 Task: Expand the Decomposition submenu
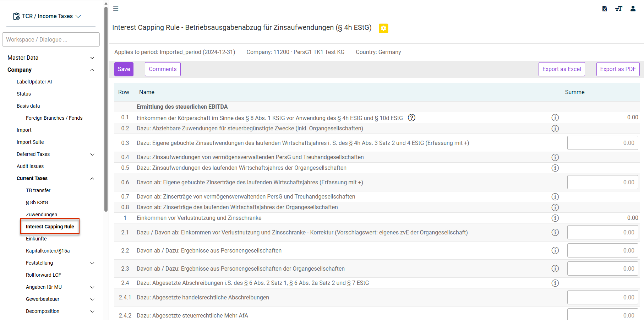[92, 311]
